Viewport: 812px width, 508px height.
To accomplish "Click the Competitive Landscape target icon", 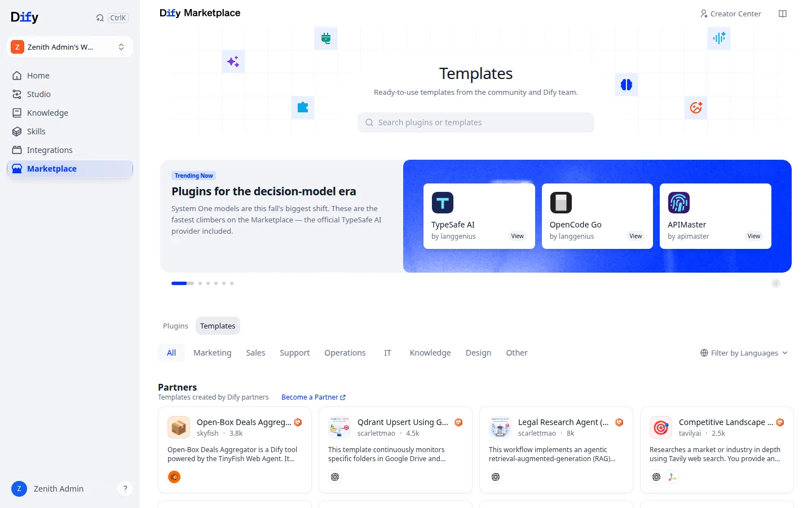I will click(661, 427).
